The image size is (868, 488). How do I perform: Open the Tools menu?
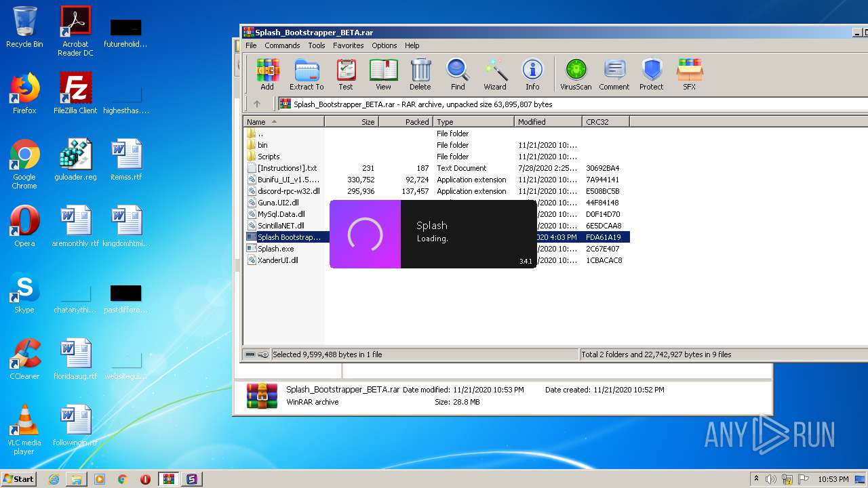[x=317, y=45]
